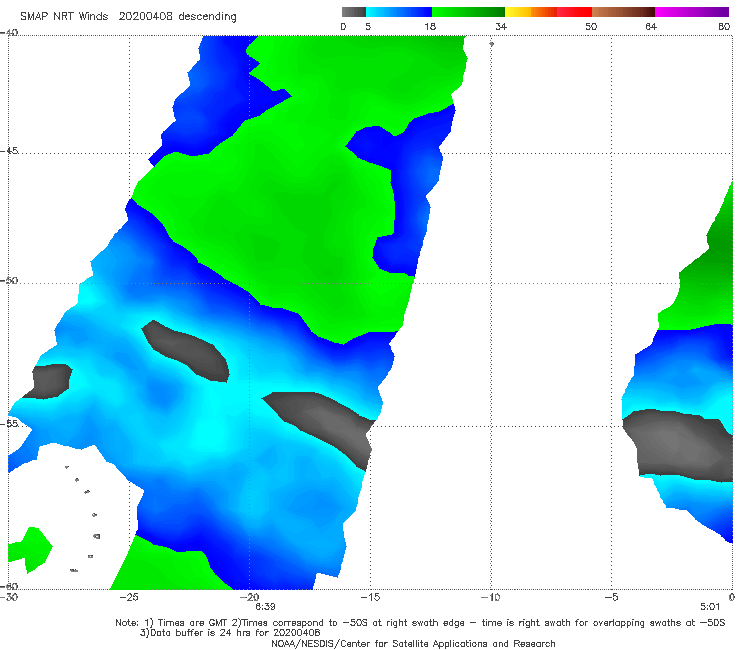Image resolution: width=740 pixels, height=650 pixels.
Task: Click the magenta 64–80 segment of the color bar
Action: pos(692,12)
